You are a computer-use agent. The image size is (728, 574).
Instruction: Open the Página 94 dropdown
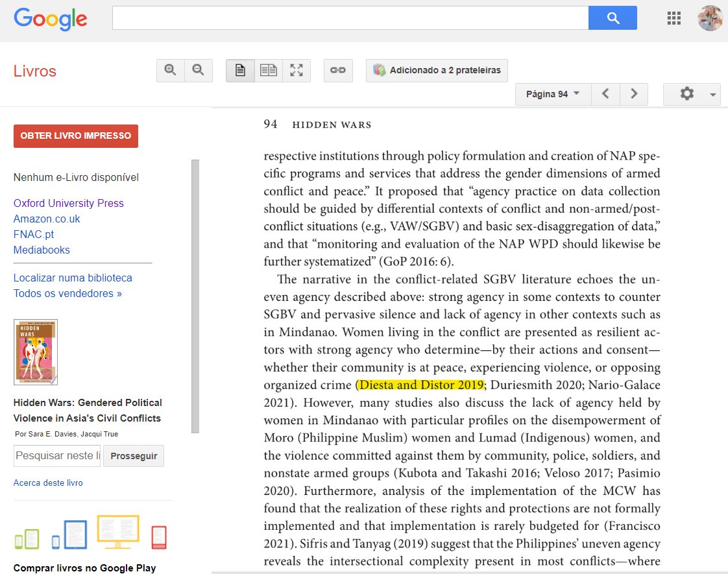[x=553, y=94]
